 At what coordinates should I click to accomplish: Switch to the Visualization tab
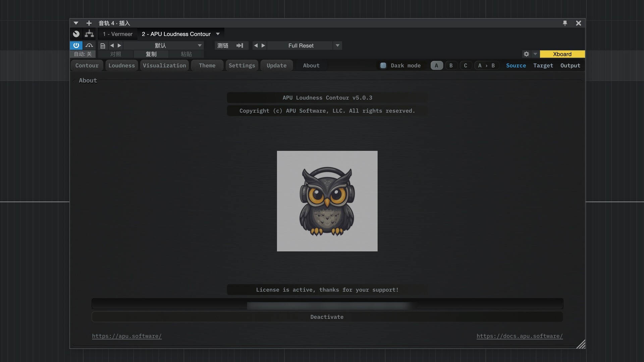pos(164,66)
